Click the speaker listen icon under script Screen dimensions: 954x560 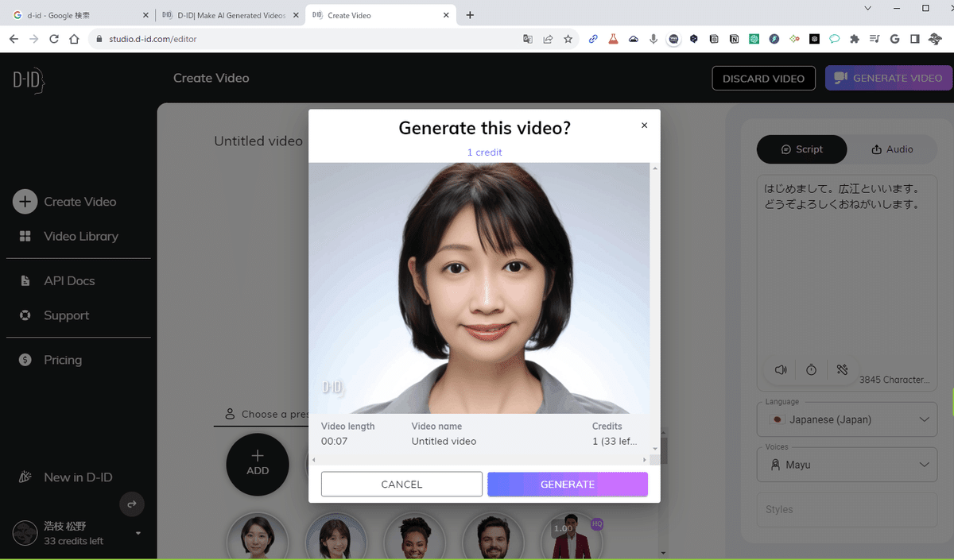point(781,370)
